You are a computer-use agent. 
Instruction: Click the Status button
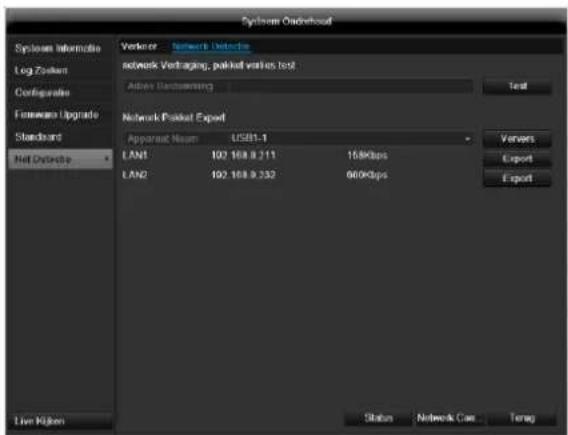click(378, 418)
